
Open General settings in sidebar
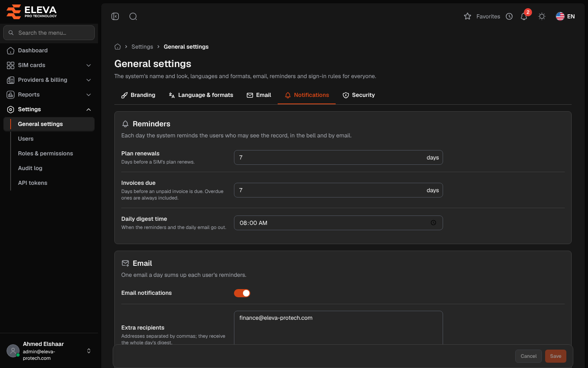49,124
